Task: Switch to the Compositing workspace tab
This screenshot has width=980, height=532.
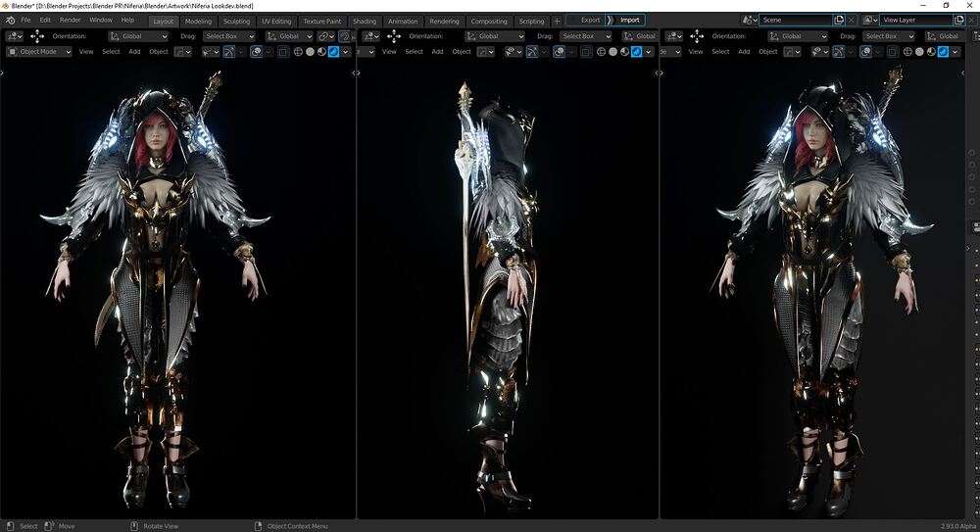Action: click(x=489, y=21)
